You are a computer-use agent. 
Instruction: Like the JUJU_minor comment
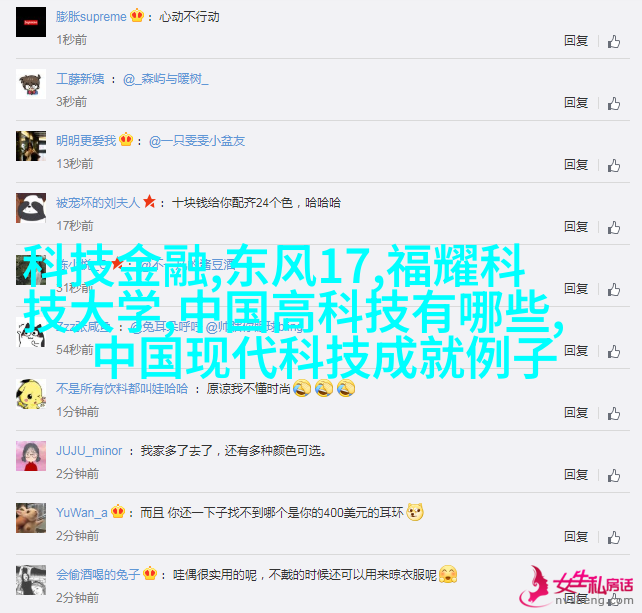[613, 476]
